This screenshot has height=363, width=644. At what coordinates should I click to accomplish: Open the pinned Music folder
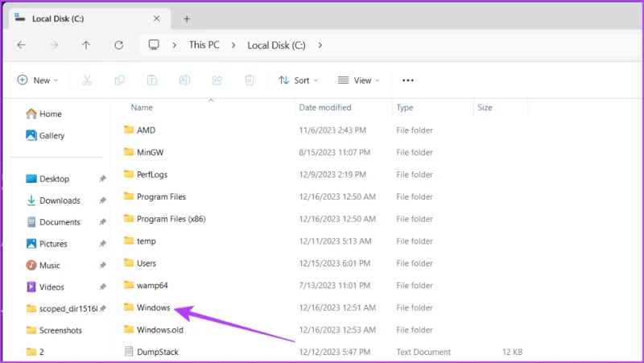pyautogui.click(x=43, y=266)
